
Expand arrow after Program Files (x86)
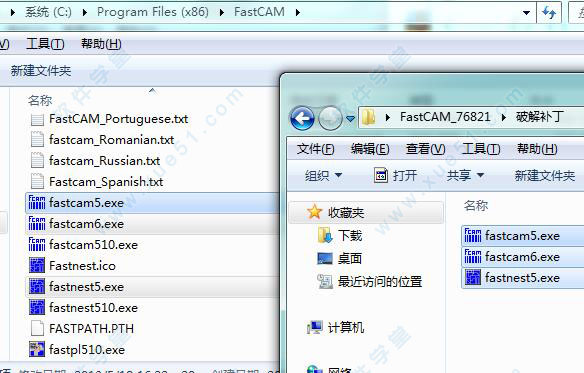pyautogui.click(x=222, y=13)
